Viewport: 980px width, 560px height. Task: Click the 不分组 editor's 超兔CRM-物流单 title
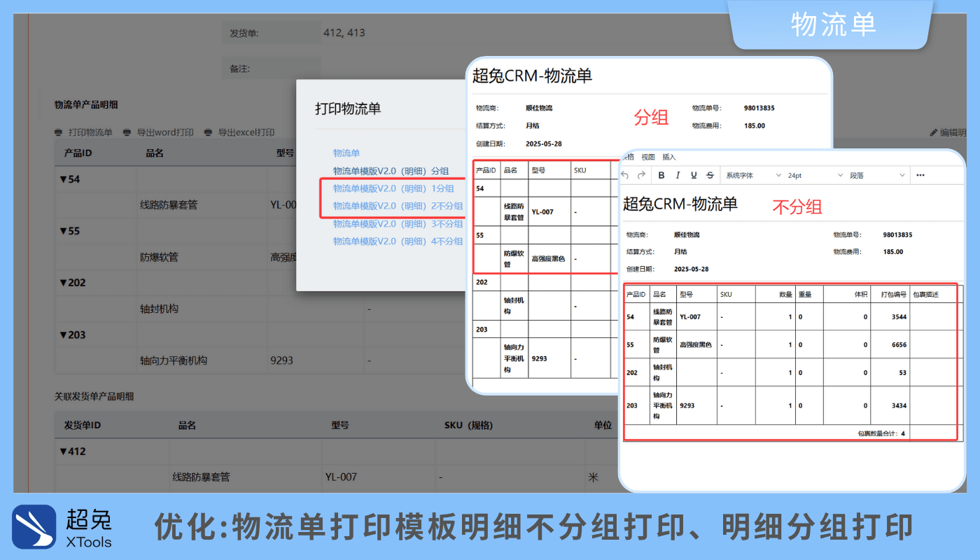click(680, 204)
